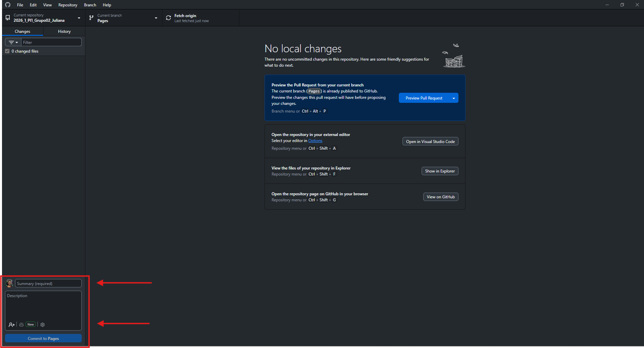Open the filter options dropdown
The image size is (644, 348).
pos(13,43)
